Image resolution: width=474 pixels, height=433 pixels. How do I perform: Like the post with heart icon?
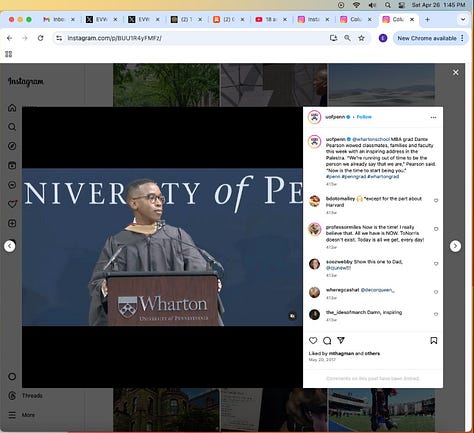point(313,340)
